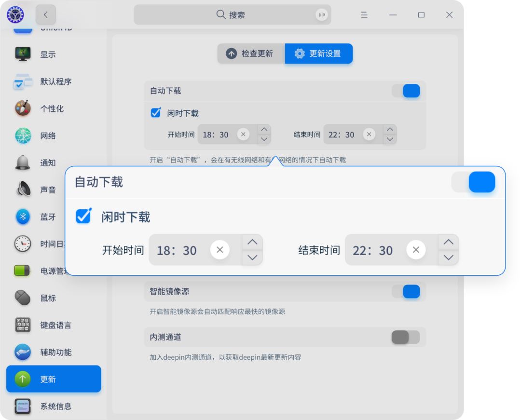
Task: Open the 显示 (Display) settings icon
Action: (23, 54)
